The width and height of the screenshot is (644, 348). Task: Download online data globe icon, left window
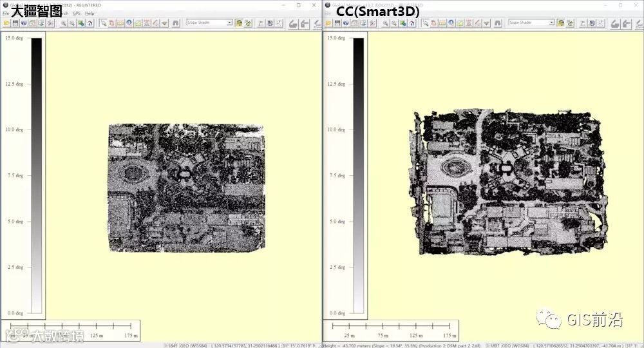[24, 23]
